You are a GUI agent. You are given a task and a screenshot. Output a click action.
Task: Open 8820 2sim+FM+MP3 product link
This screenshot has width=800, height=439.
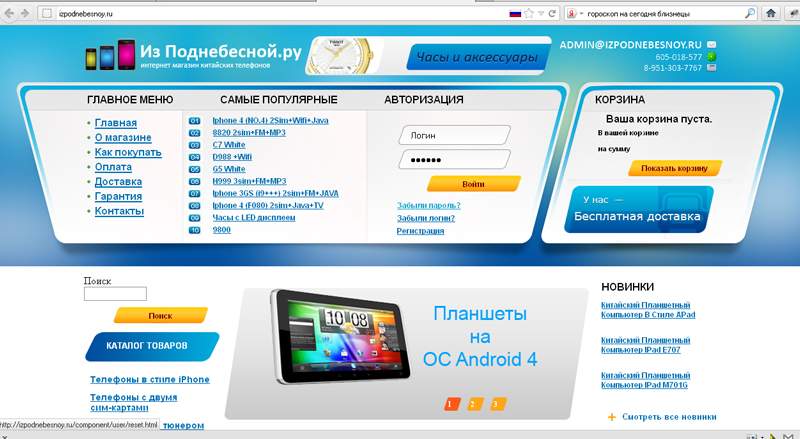pyautogui.click(x=249, y=133)
